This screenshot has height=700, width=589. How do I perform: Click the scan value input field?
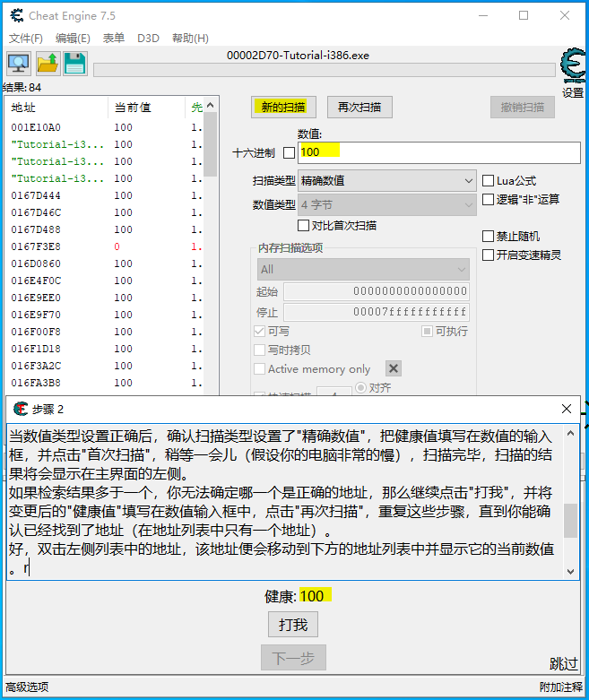point(439,152)
